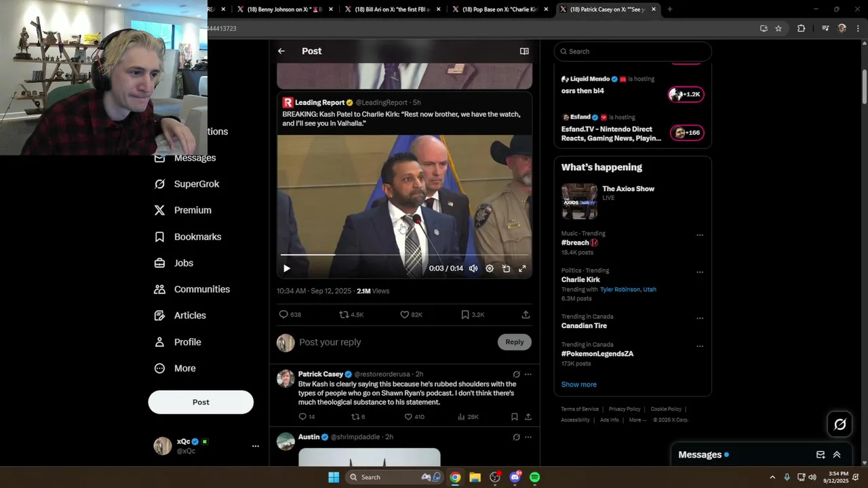Open Premium in sidebar

click(x=182, y=210)
